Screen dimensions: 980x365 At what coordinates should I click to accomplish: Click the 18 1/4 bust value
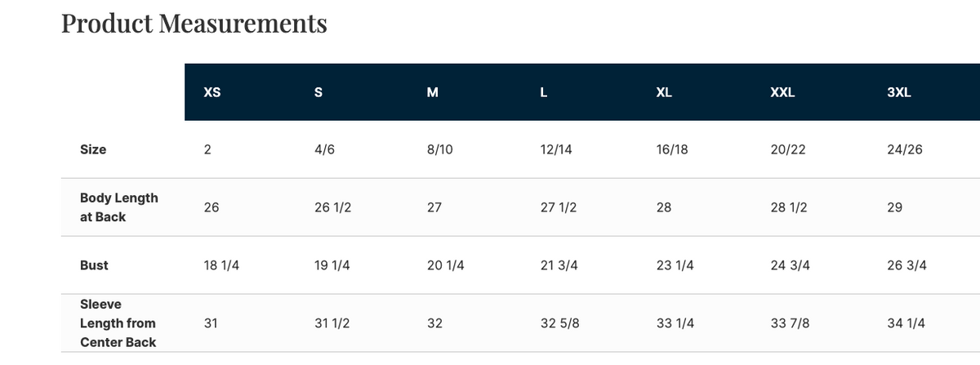click(221, 265)
